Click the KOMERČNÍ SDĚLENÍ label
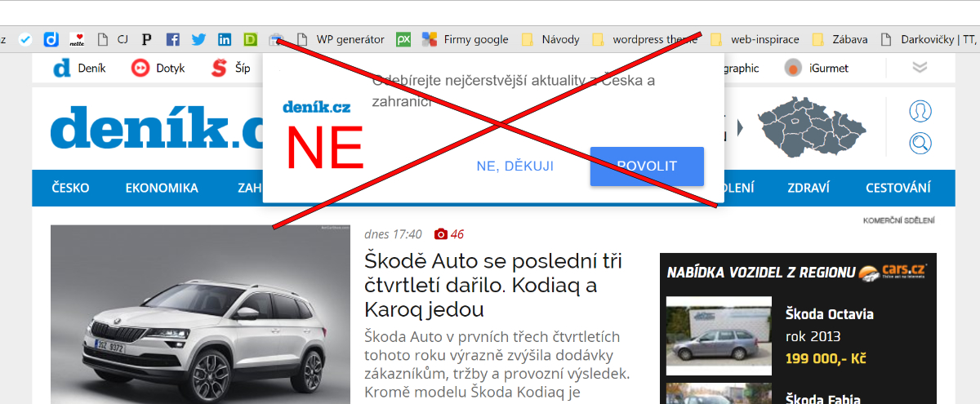The width and height of the screenshot is (980, 404). click(x=899, y=220)
